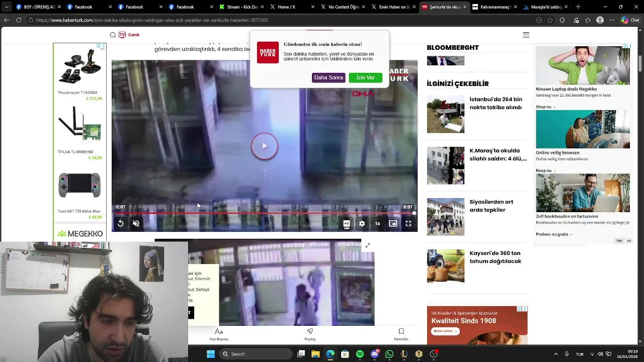The height and width of the screenshot is (362, 644).
Task: Toggle picture-in-picture mode for the video
Action: point(393,224)
